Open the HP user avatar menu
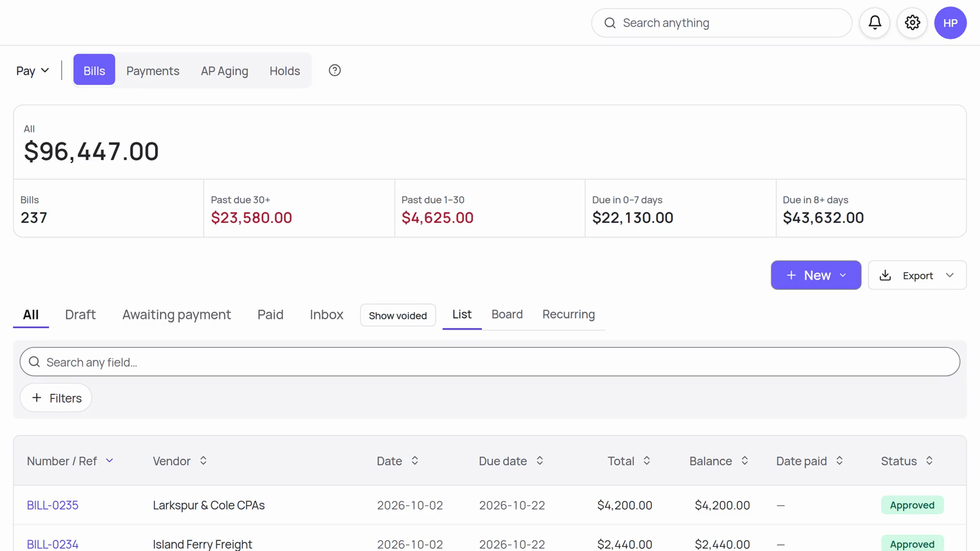This screenshot has height=551, width=980. (x=950, y=23)
